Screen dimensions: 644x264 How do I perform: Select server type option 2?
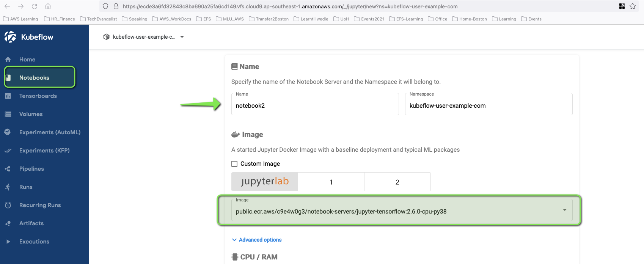coord(397,182)
